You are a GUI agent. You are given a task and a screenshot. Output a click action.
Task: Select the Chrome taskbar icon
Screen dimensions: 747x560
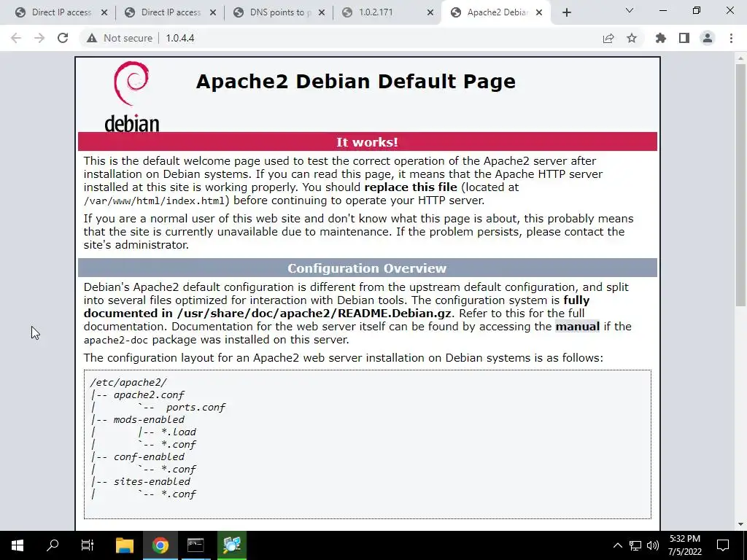(x=160, y=545)
